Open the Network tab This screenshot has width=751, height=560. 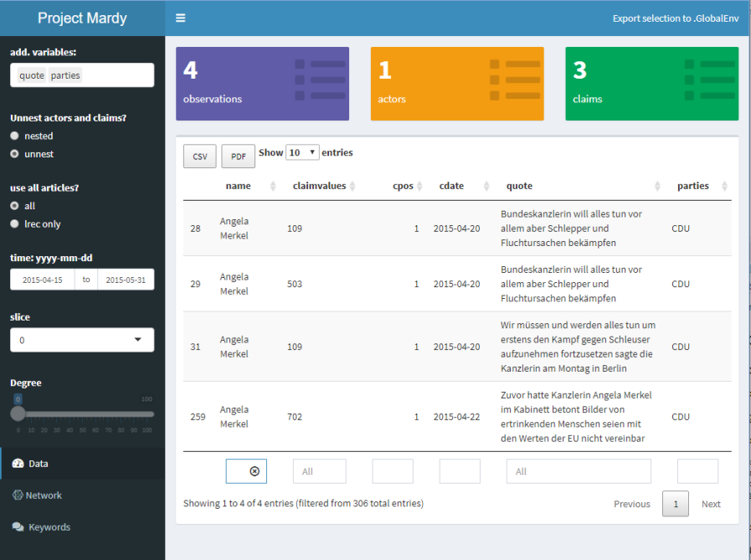tap(82, 495)
